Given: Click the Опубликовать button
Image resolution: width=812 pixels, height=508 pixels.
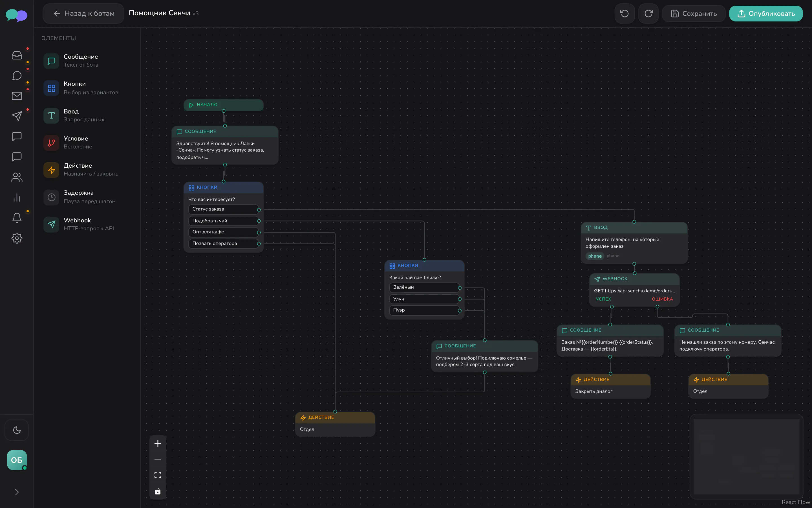Looking at the screenshot, I should pyautogui.click(x=766, y=14).
